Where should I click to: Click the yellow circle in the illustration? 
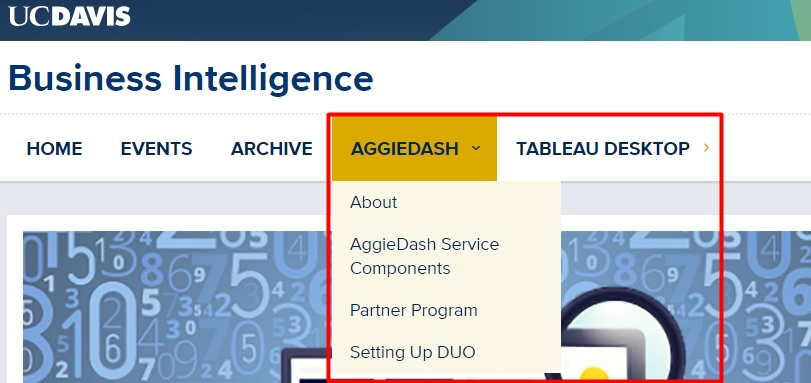595,376
